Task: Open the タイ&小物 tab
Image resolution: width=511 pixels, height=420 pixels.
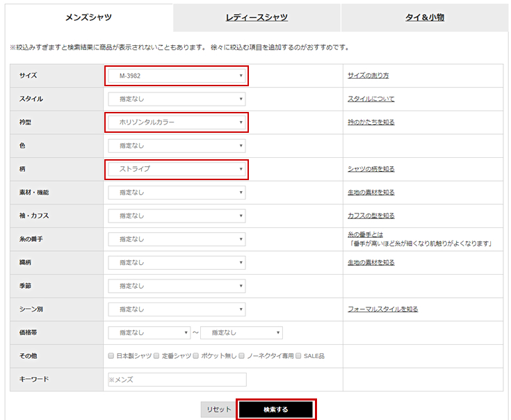Action: pyautogui.click(x=425, y=17)
